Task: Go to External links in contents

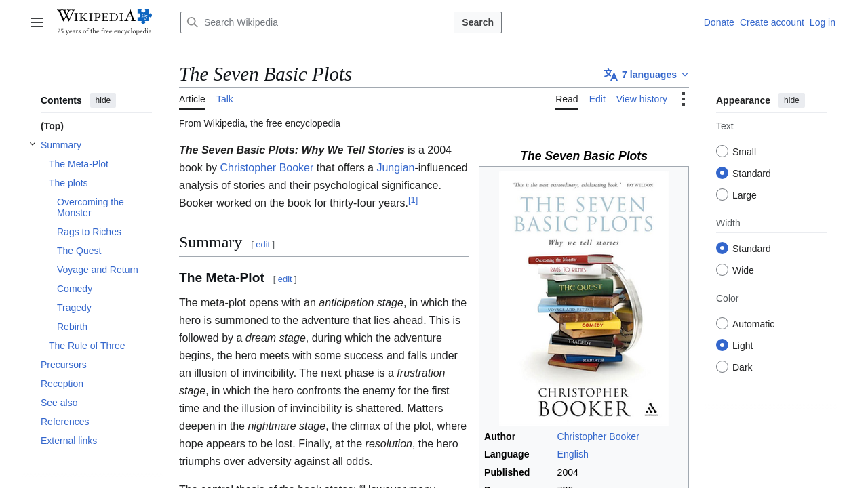Action: [x=68, y=441]
